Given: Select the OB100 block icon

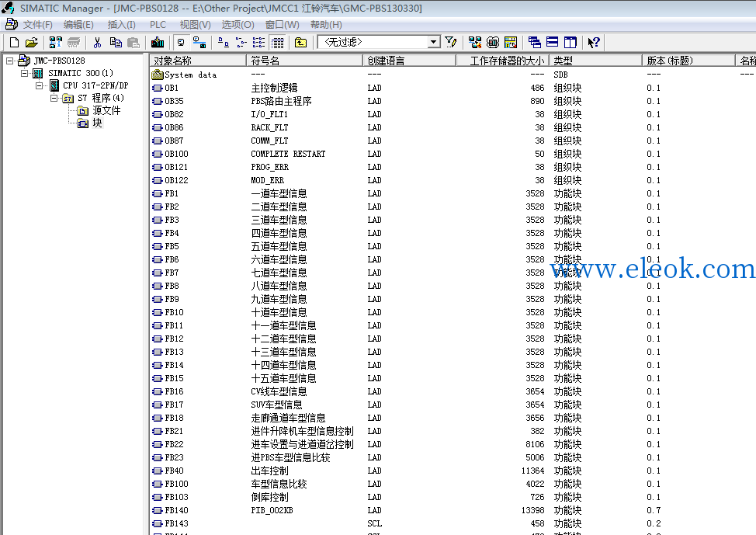Looking at the screenshot, I should pyautogui.click(x=158, y=154).
